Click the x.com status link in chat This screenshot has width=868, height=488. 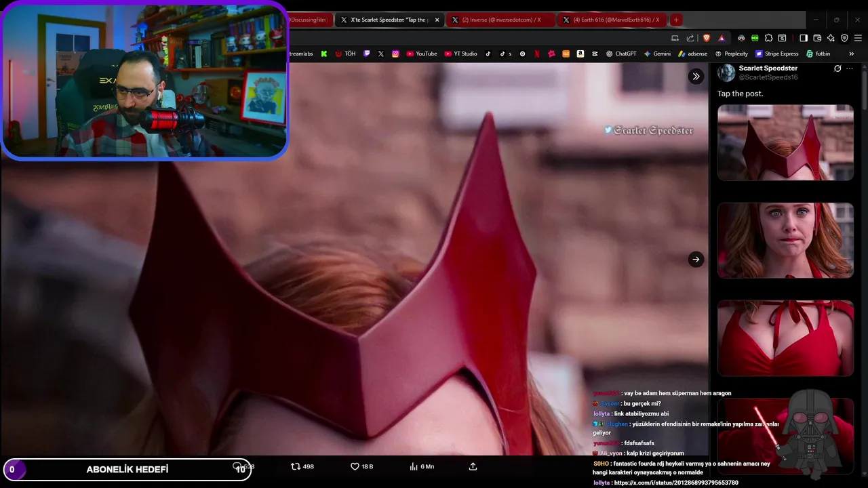(x=676, y=483)
